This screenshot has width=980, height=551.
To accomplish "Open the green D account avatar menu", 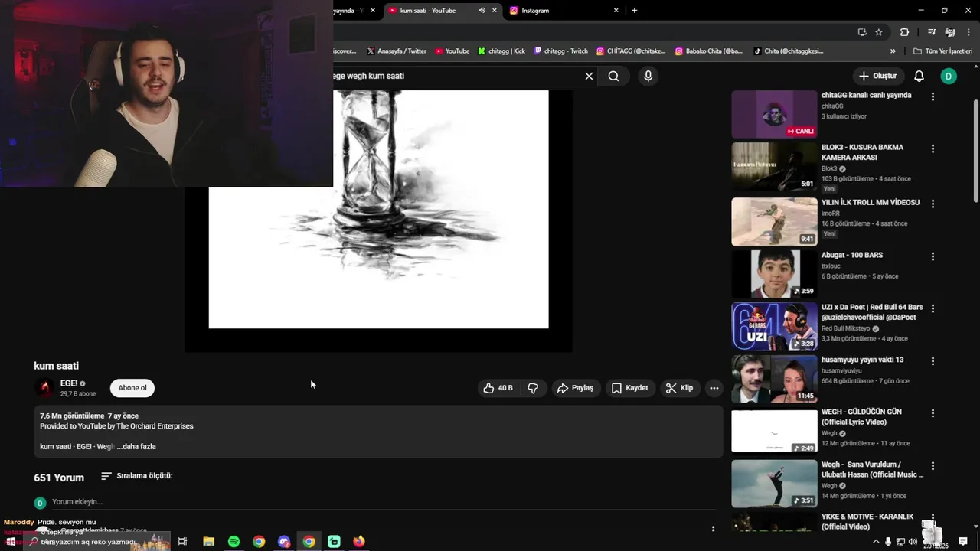I will coord(949,76).
